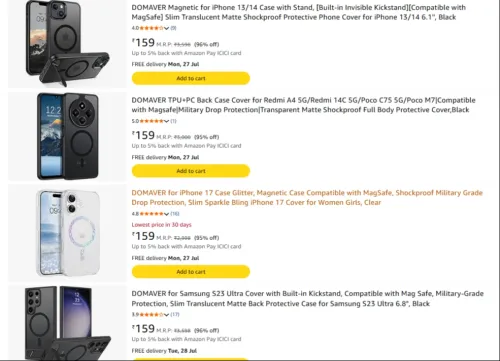
Task: Add iPhone 17 Glitter case to cart
Action: 191,272
